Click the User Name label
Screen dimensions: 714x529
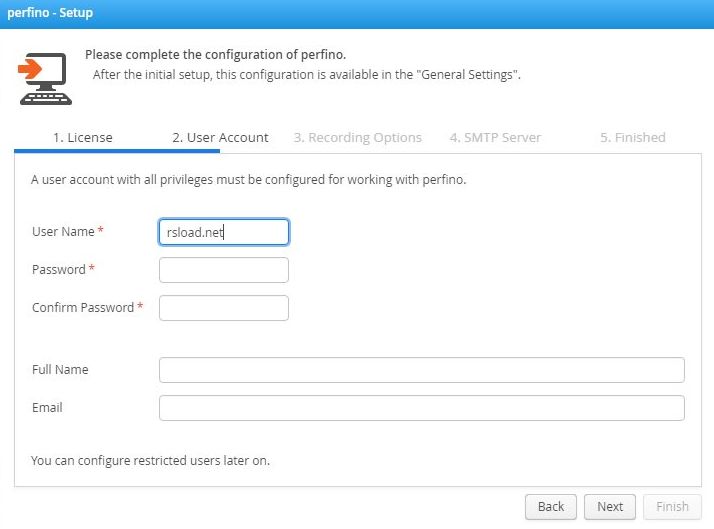click(x=63, y=232)
